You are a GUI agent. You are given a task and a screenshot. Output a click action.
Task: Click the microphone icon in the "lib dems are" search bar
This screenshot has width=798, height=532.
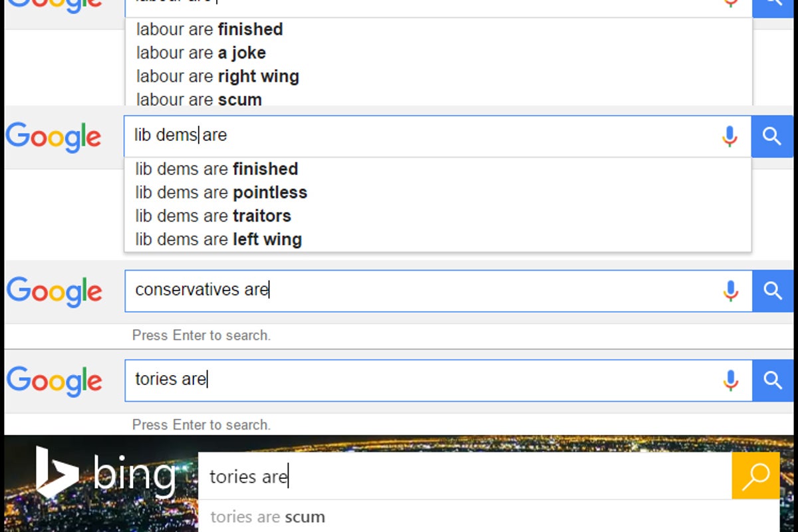click(x=730, y=136)
